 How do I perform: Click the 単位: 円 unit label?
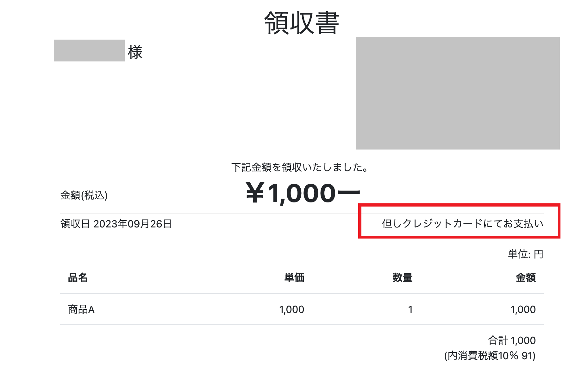pos(526,254)
